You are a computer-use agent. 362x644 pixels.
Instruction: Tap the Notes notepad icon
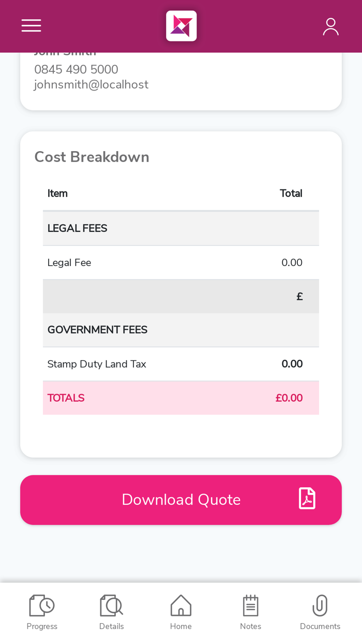[250, 605]
